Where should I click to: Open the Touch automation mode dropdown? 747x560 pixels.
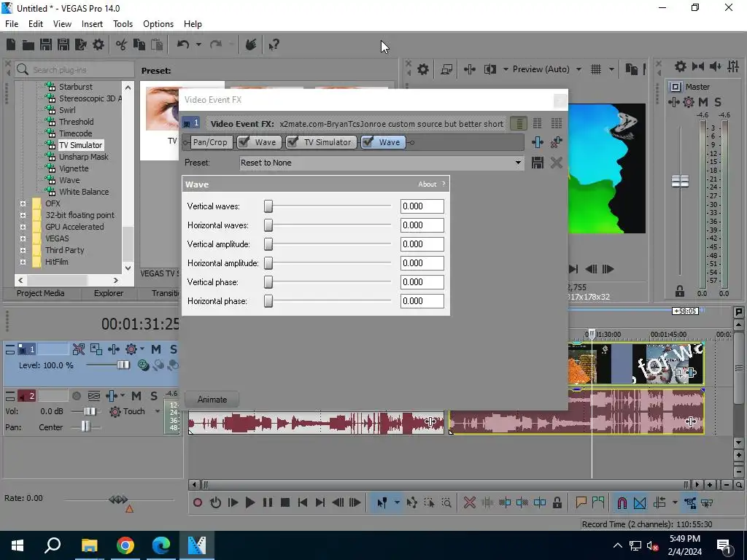click(x=158, y=411)
